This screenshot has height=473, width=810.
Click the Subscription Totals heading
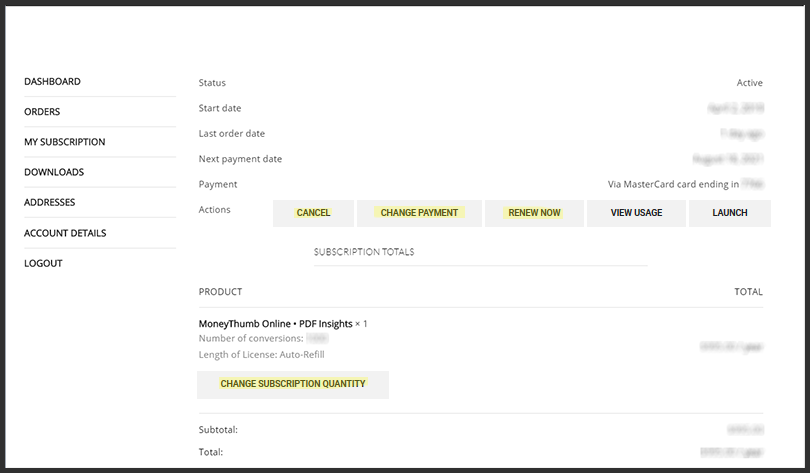pyautogui.click(x=364, y=252)
